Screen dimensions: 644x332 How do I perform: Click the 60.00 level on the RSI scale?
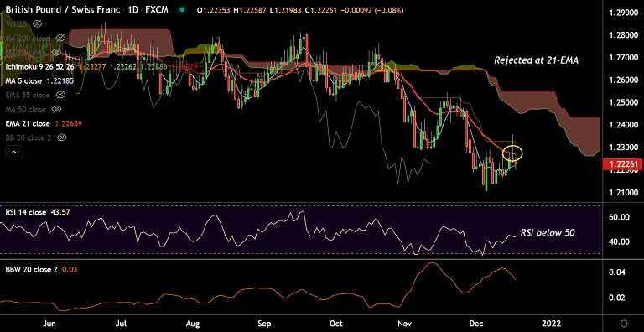(x=620, y=217)
